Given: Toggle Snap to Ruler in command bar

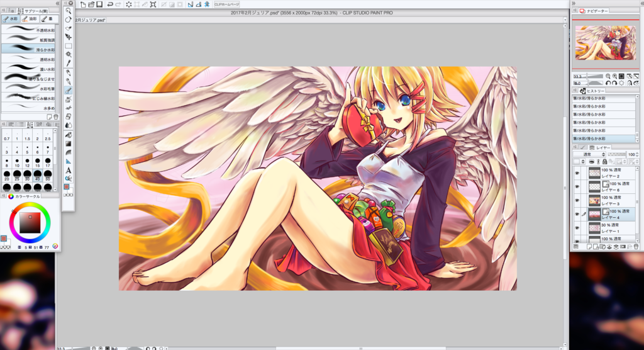Looking at the screenshot, I should (190, 4).
